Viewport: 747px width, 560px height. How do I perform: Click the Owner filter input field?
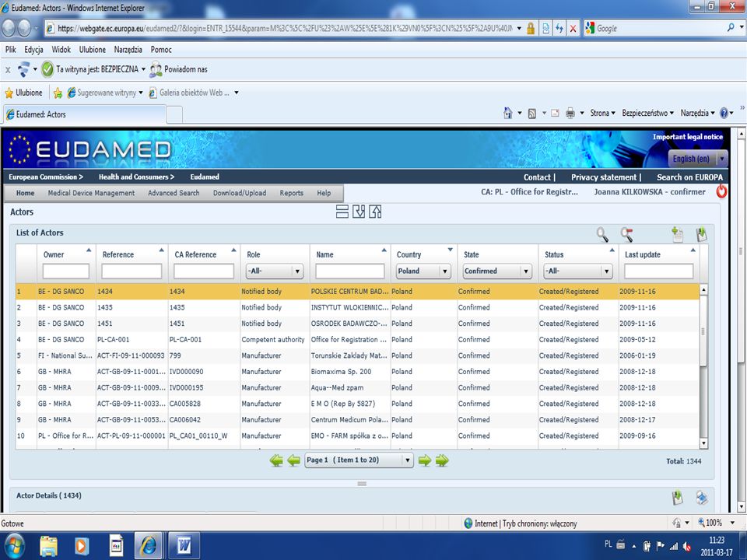coord(65,271)
